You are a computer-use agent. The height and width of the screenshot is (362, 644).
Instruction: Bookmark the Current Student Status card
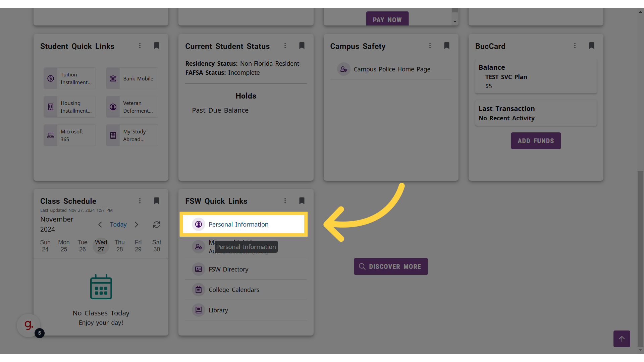pyautogui.click(x=302, y=46)
